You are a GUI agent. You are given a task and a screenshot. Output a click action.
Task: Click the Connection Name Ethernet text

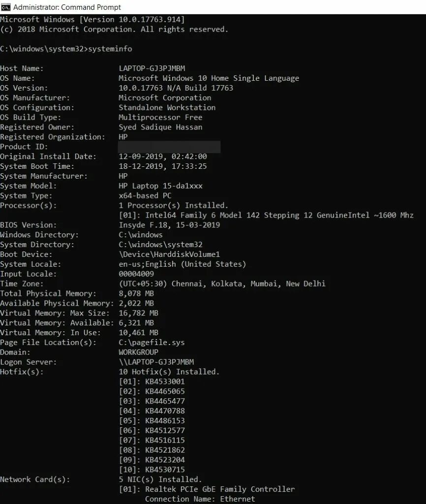200,499
